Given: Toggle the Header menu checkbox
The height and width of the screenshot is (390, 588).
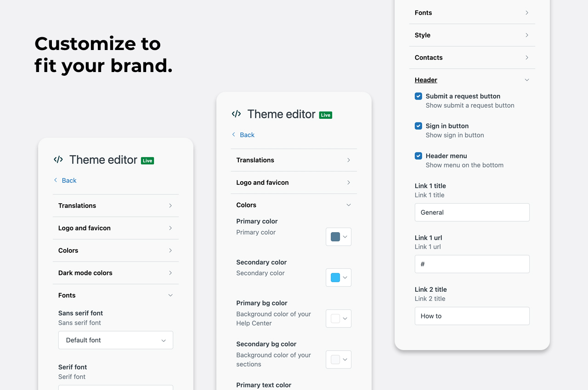Looking at the screenshot, I should tap(418, 156).
